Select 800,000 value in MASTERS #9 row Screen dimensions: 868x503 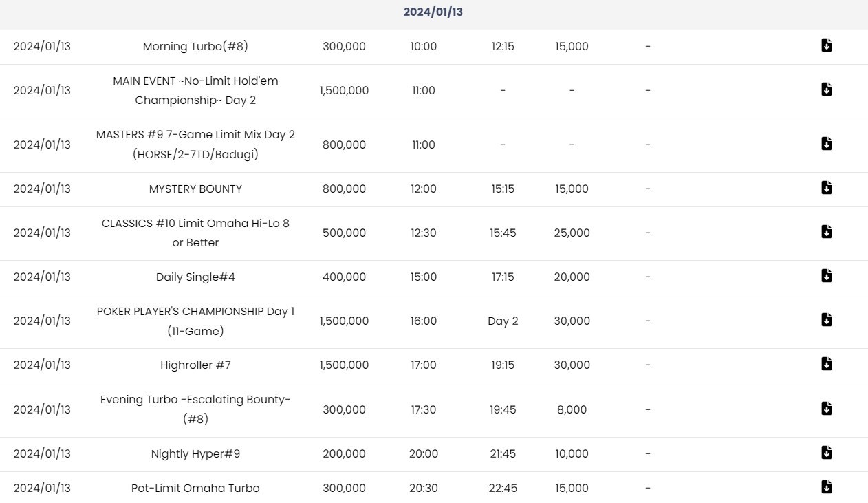(344, 145)
